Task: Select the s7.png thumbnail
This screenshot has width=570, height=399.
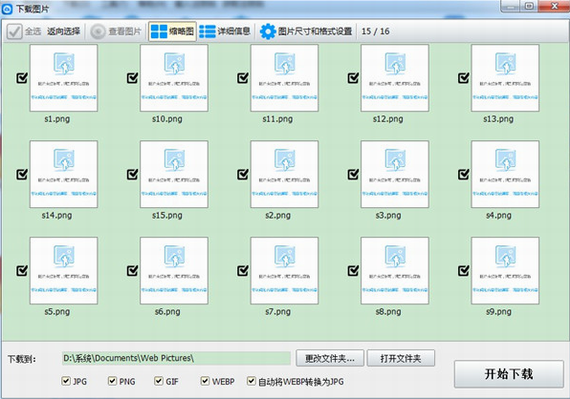Action: (x=284, y=271)
